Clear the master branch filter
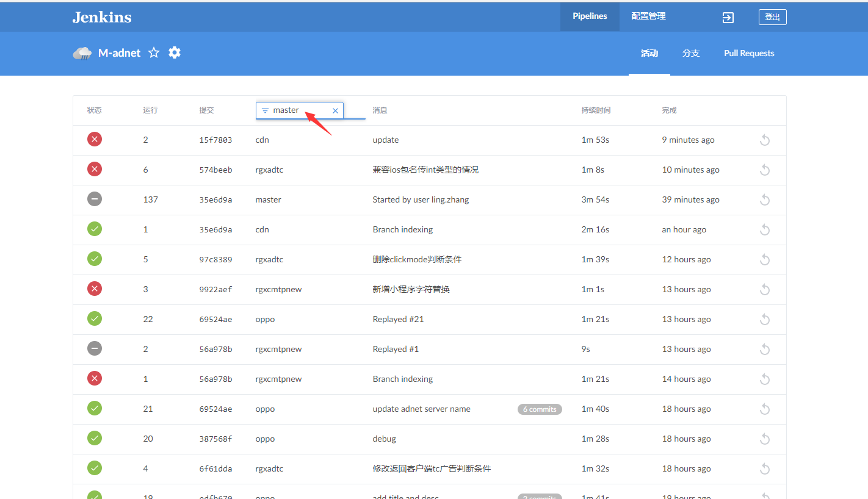Screen dimensions: 868x499 click(x=335, y=110)
